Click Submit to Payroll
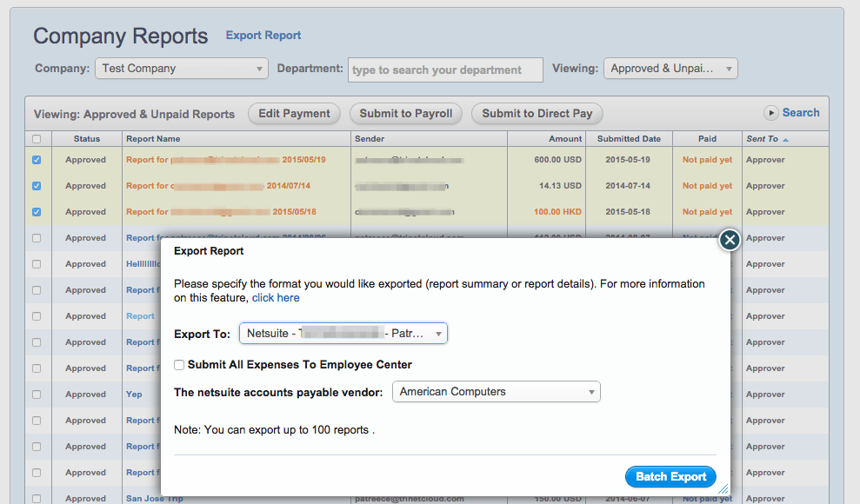 tap(405, 113)
